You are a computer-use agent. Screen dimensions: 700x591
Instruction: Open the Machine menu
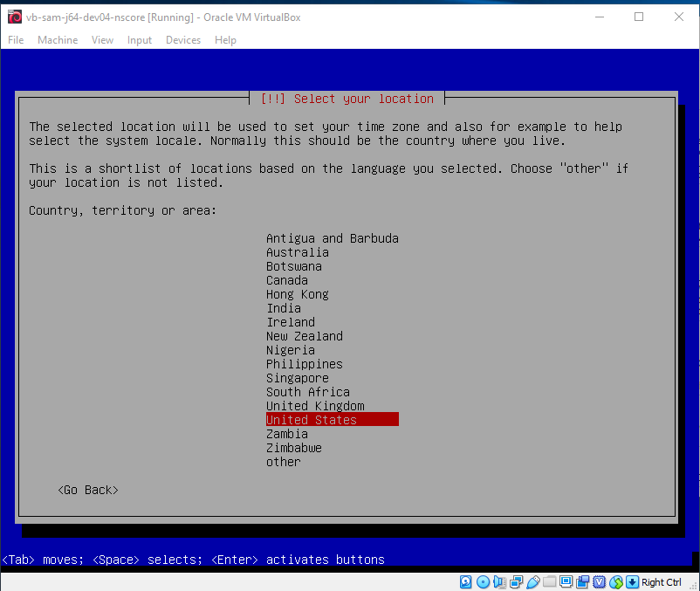click(58, 40)
